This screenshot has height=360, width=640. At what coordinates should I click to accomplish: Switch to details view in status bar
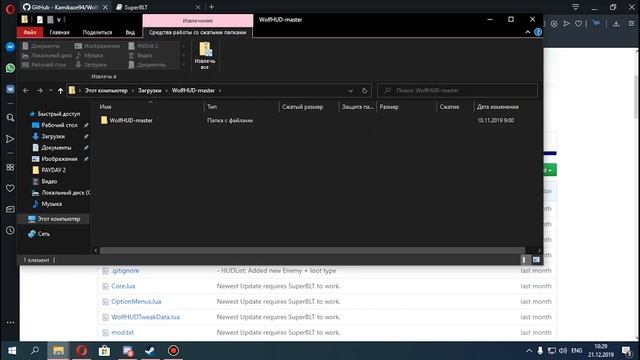(524, 260)
